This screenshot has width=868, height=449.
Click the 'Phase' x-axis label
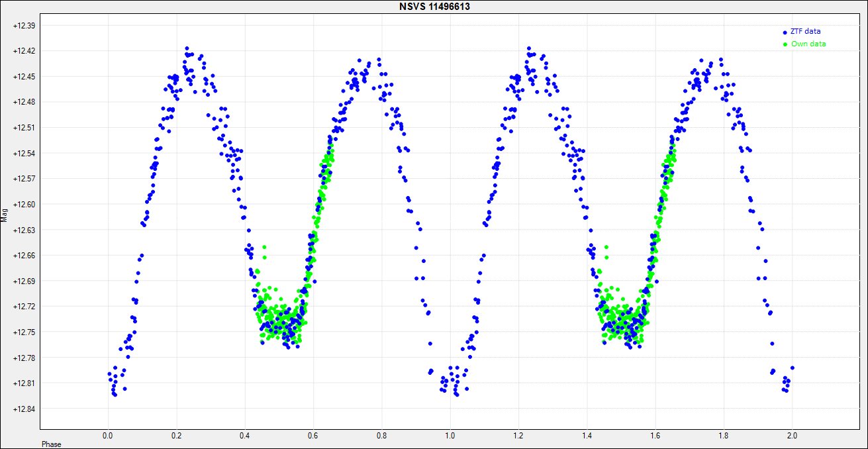pyautogui.click(x=52, y=444)
